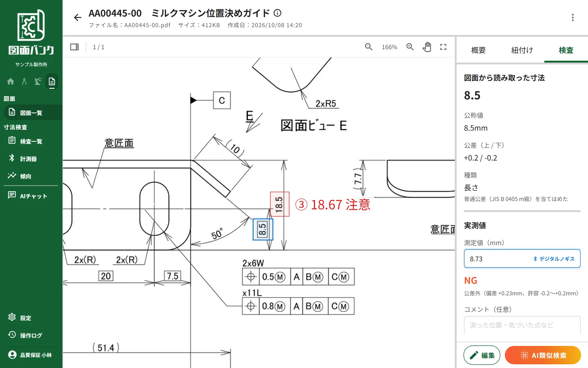
Task: Click the 0.8 position tolerance frame
Action: click(298, 306)
